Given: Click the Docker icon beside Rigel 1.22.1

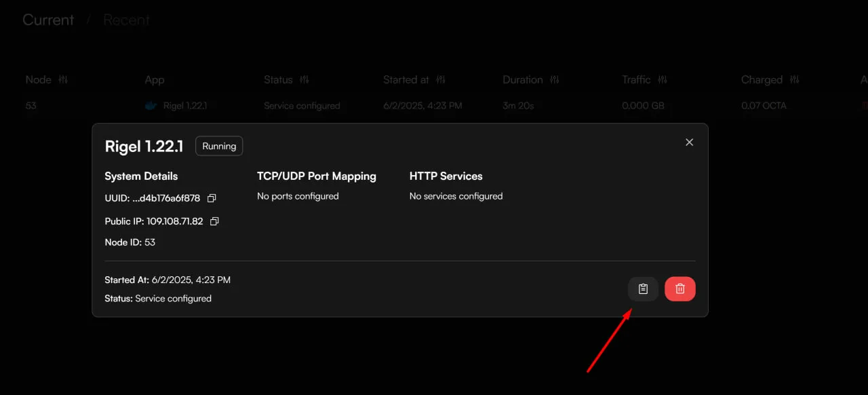Looking at the screenshot, I should pyautogui.click(x=151, y=106).
